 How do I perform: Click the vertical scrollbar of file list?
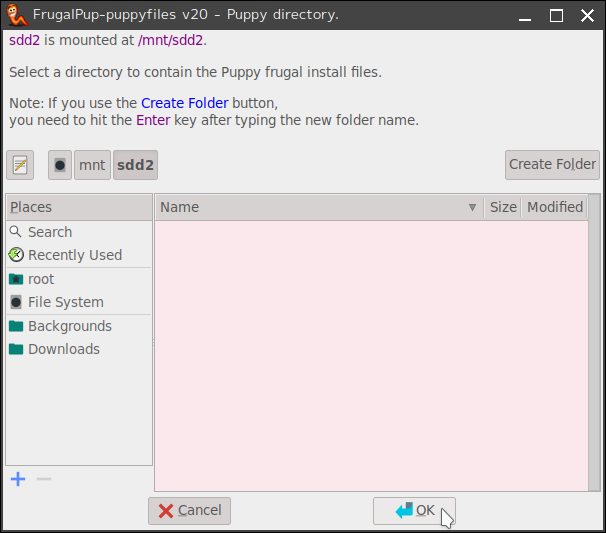pyautogui.click(x=595, y=350)
